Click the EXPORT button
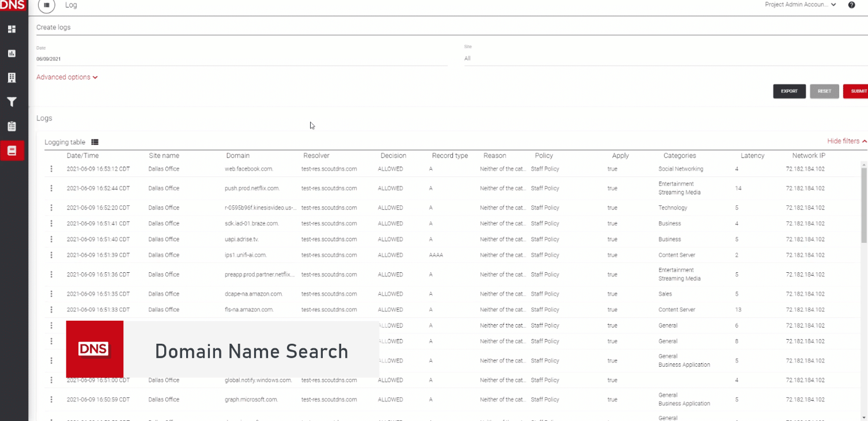The width and height of the screenshot is (868, 421). pos(789,91)
